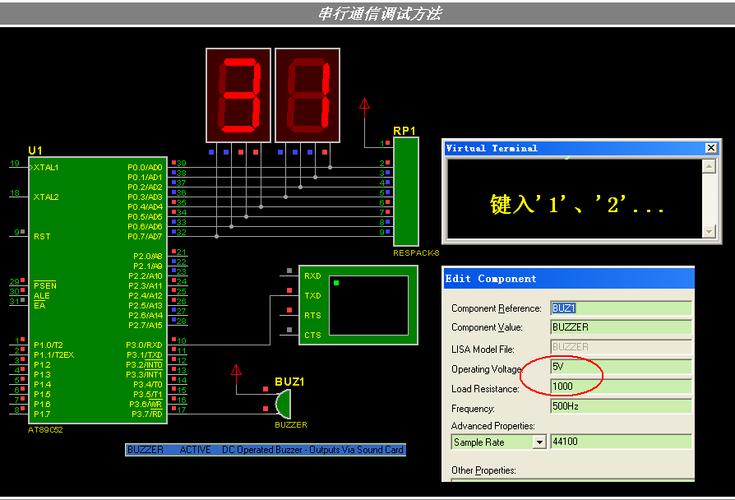Click the BUZZER ACTIVE description status strip
Viewport: 735px width, 500px height.
tap(265, 450)
